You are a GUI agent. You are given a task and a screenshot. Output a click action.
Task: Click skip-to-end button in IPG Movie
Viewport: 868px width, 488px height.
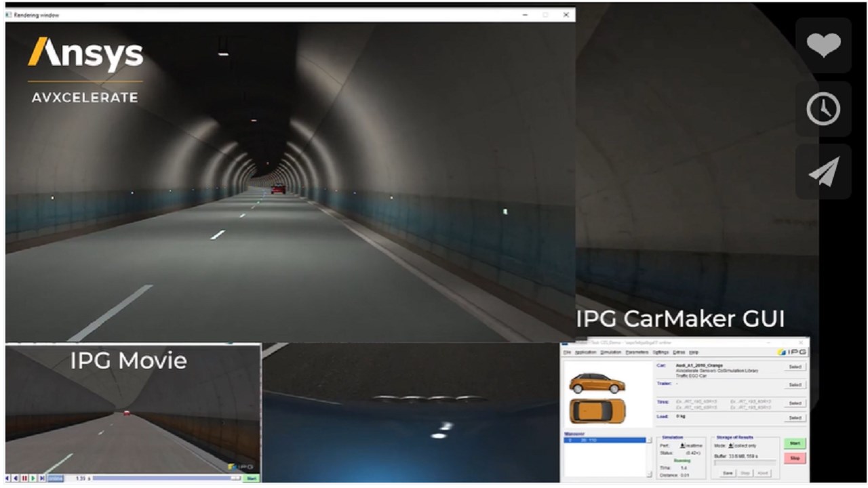coord(42,478)
